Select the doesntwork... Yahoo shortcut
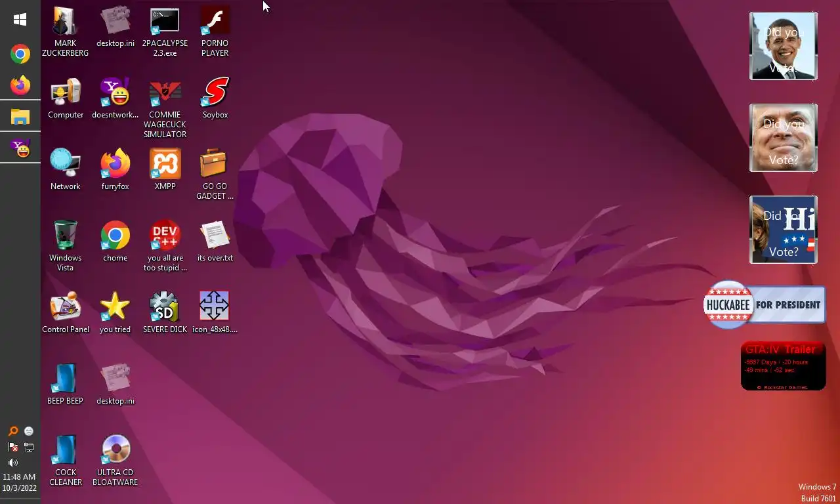The width and height of the screenshot is (840, 504). [x=115, y=98]
